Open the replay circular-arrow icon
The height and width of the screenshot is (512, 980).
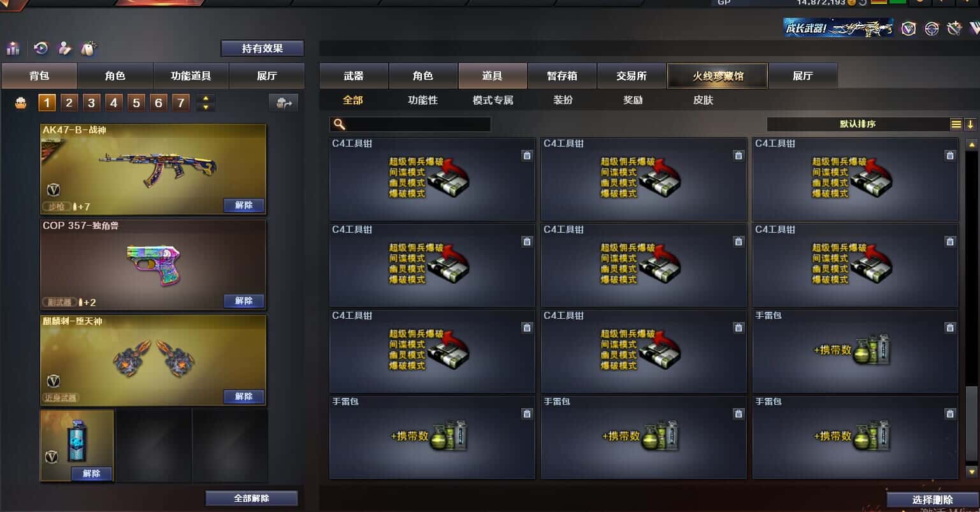(x=41, y=48)
